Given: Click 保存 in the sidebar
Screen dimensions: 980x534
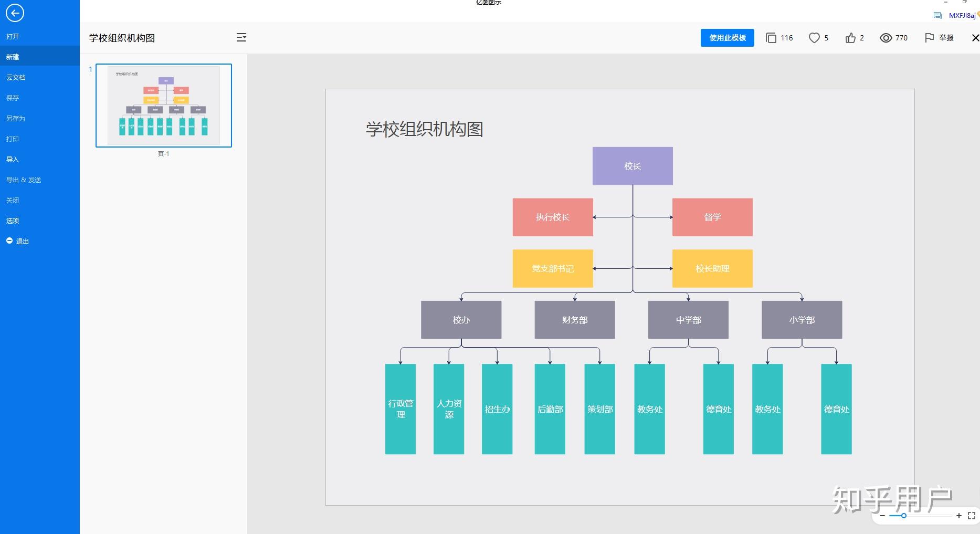Looking at the screenshot, I should (13, 98).
